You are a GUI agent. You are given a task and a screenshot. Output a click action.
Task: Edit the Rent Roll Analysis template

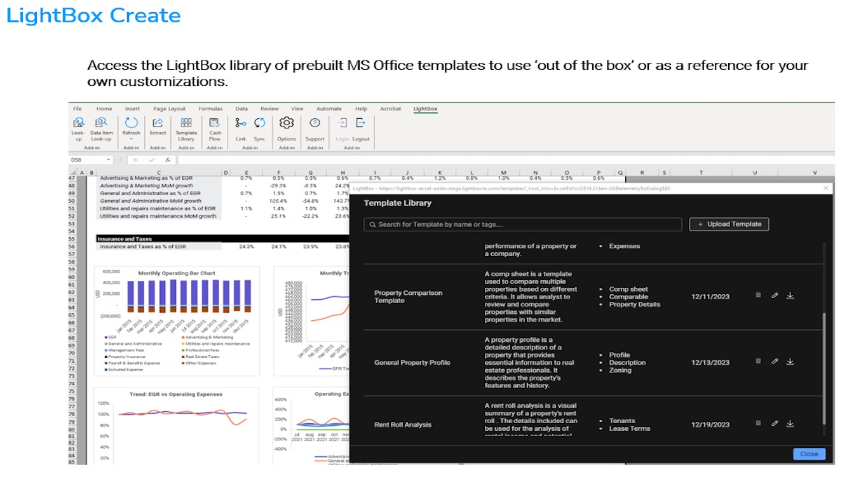(775, 423)
